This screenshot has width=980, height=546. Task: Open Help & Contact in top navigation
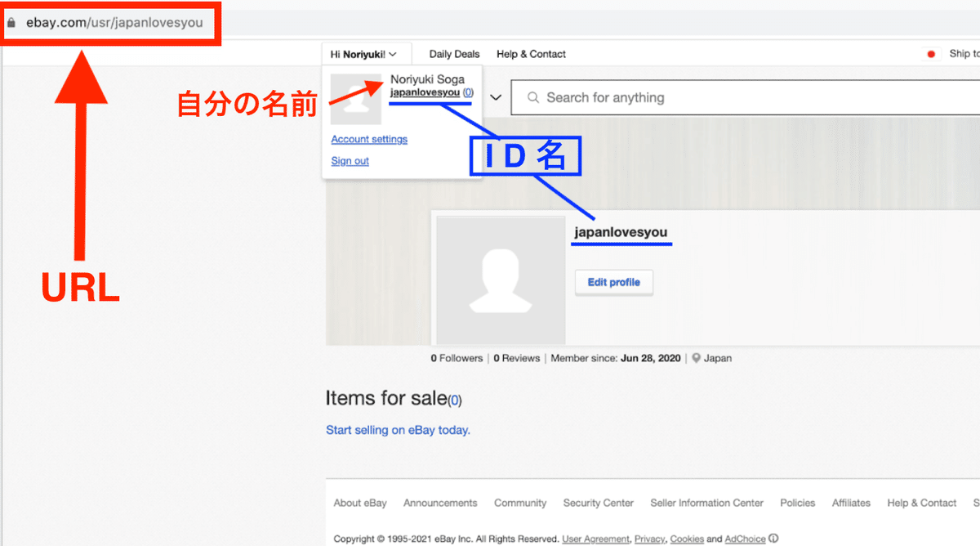pos(531,54)
